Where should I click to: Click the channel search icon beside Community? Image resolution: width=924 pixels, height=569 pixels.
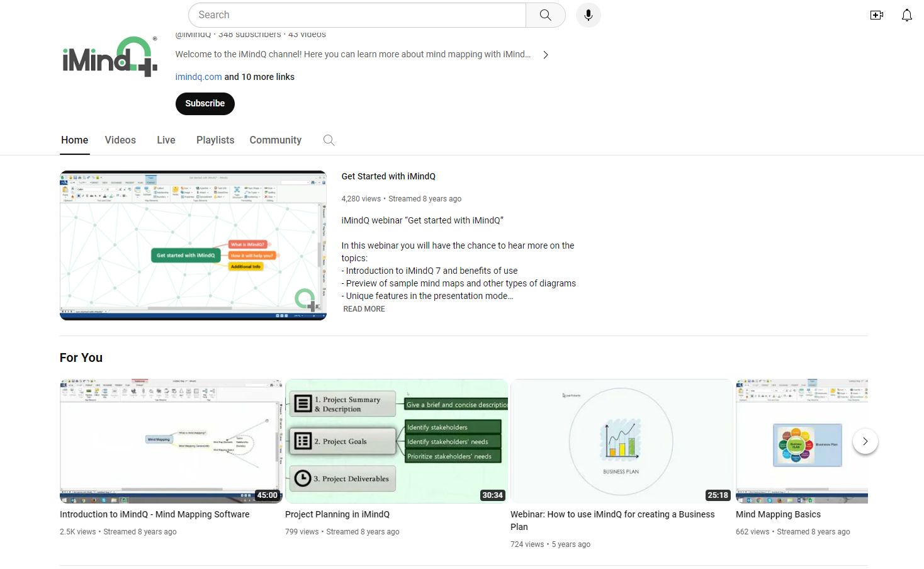click(329, 140)
